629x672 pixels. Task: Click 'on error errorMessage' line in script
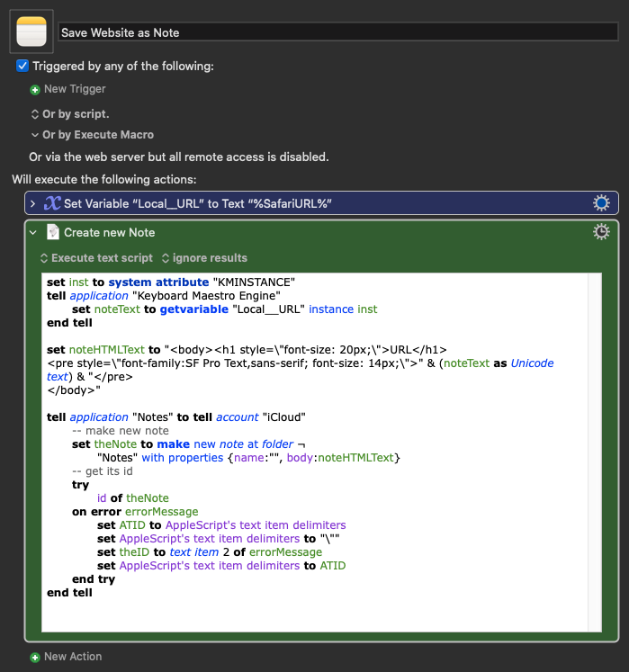[135, 512]
